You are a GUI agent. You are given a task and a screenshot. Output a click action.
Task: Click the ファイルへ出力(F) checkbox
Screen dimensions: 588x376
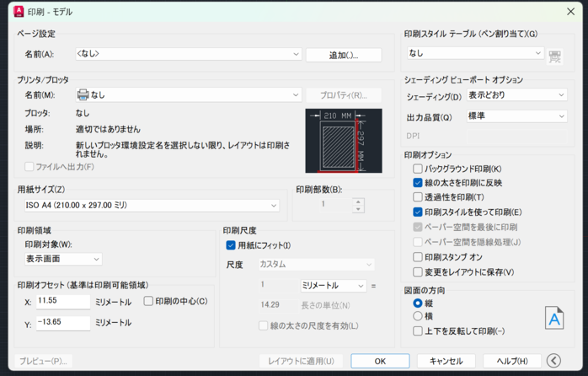coord(29,167)
